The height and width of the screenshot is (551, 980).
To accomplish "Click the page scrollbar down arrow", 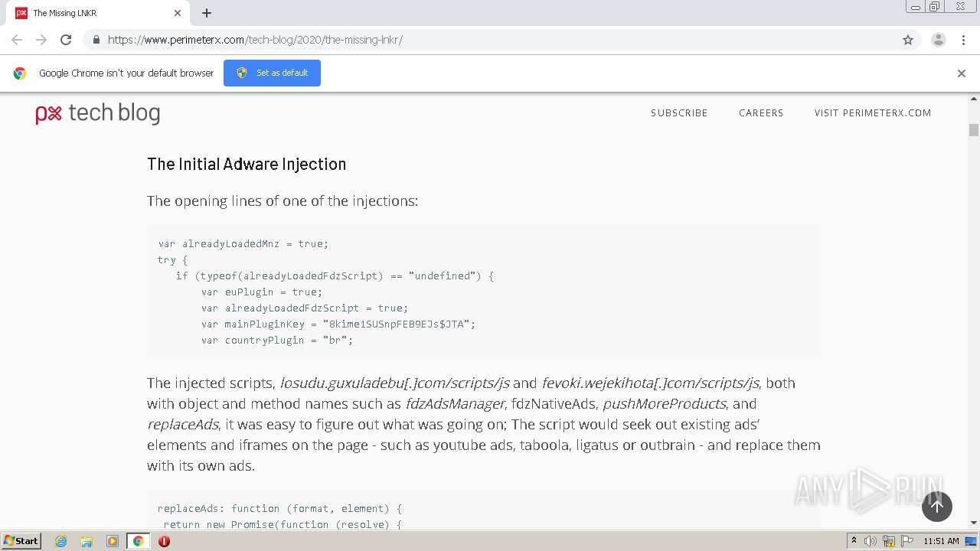I will (974, 523).
